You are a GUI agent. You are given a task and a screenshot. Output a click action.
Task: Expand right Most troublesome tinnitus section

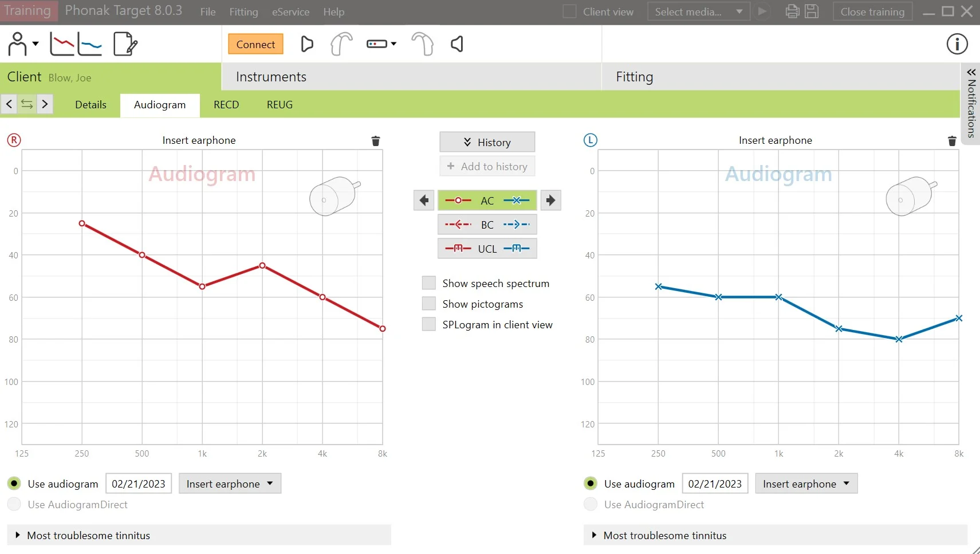tap(199, 535)
